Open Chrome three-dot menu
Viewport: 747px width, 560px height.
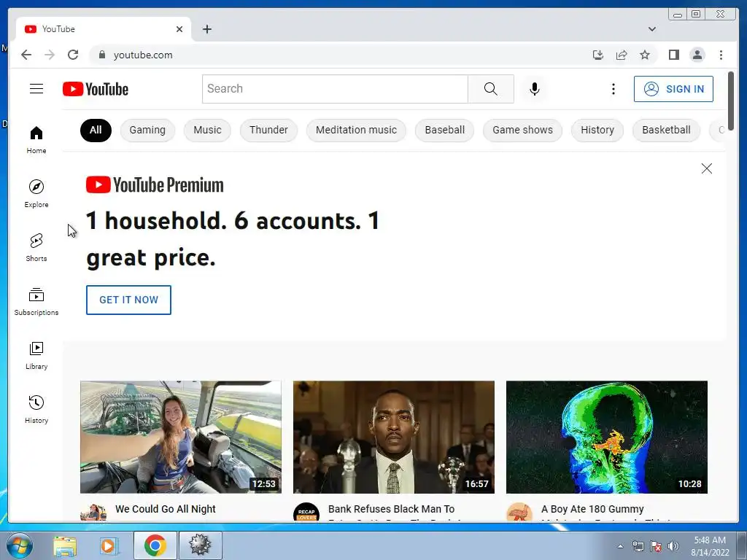tap(721, 55)
